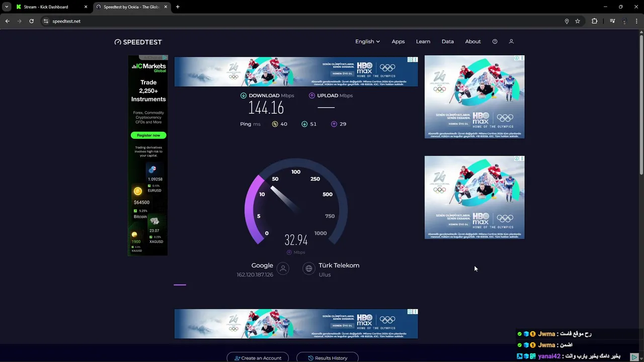Click the address bar showing speedtest.net

302,21
